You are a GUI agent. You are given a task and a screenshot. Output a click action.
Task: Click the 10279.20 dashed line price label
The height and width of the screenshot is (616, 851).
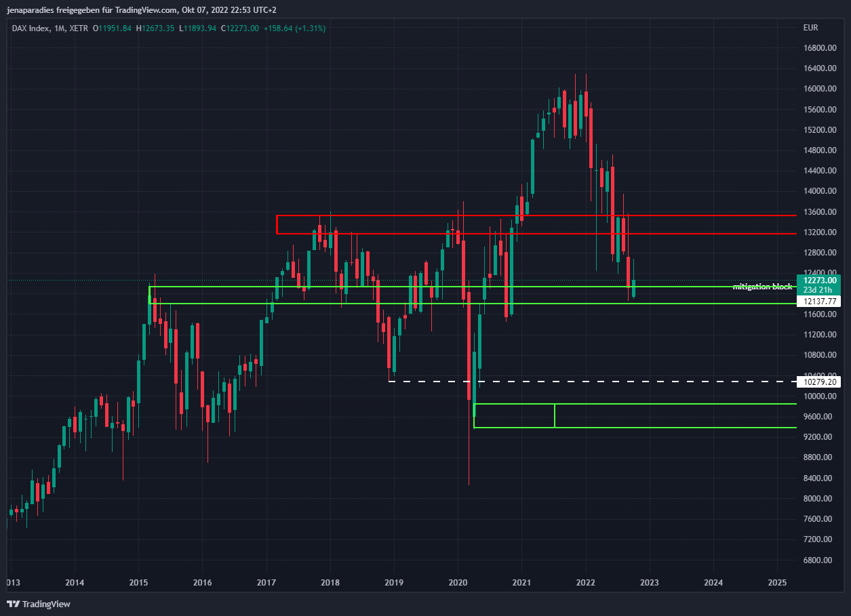point(820,382)
